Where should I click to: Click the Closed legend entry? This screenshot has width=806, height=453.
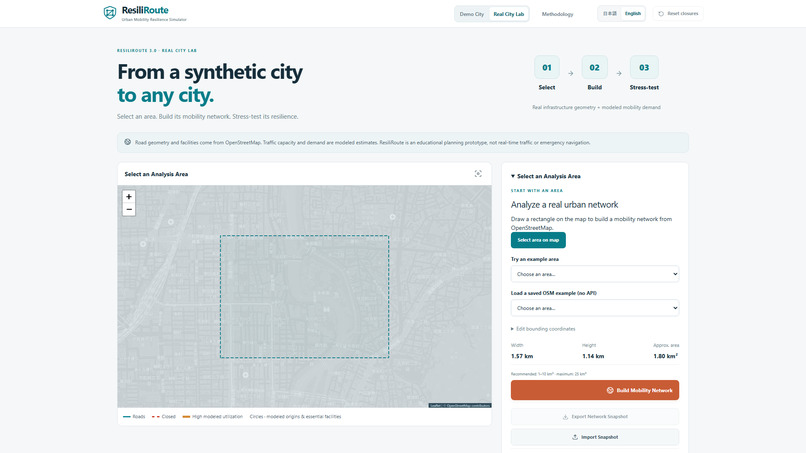(x=164, y=416)
